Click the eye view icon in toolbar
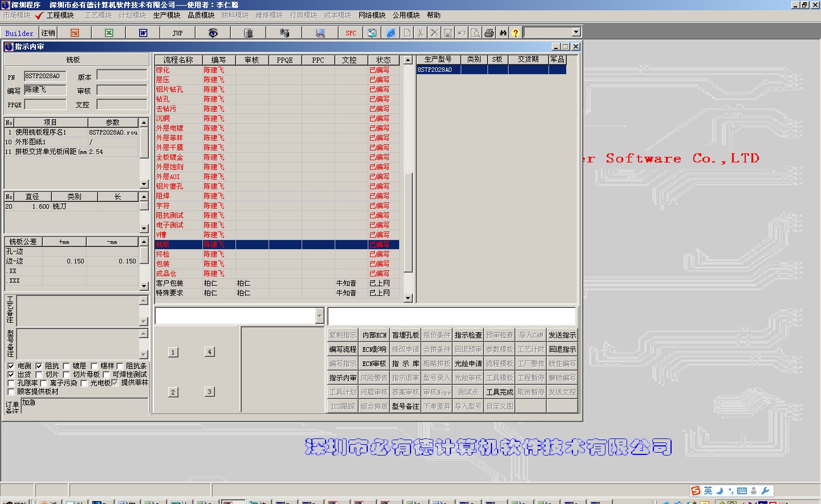The width and height of the screenshot is (821, 504). (x=213, y=33)
